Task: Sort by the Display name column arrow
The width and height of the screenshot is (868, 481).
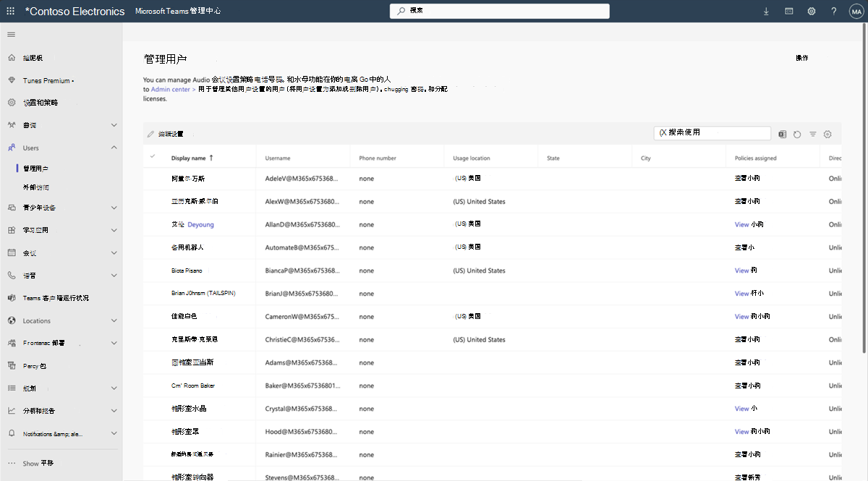Action: click(x=211, y=157)
